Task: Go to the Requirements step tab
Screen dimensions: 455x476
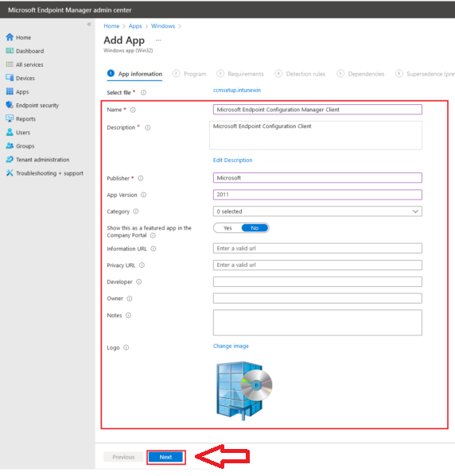Action: click(x=240, y=74)
